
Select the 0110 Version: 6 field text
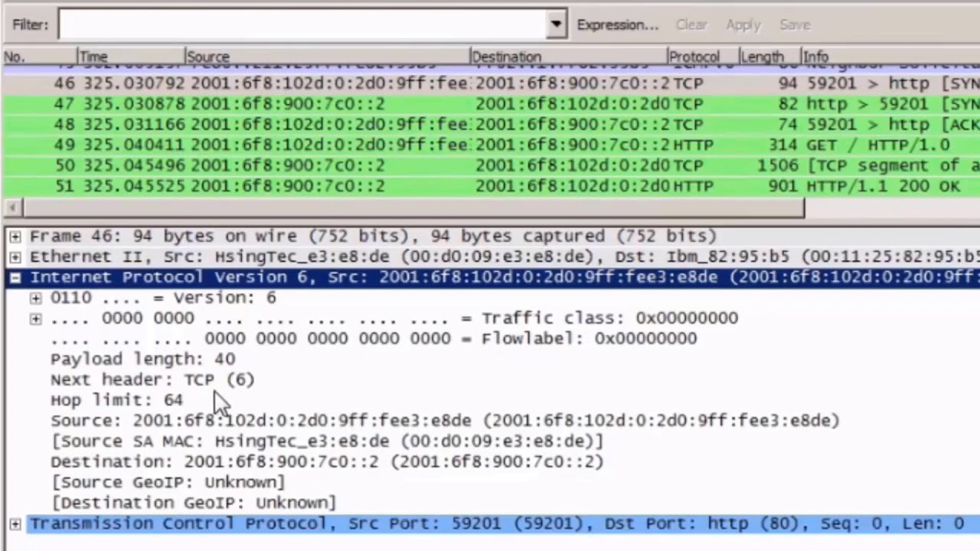tap(163, 298)
